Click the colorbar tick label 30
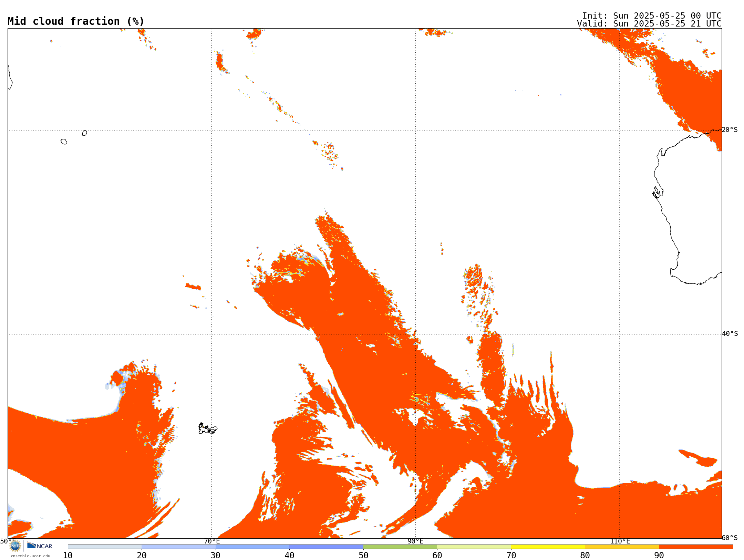744x560 pixels. click(216, 556)
